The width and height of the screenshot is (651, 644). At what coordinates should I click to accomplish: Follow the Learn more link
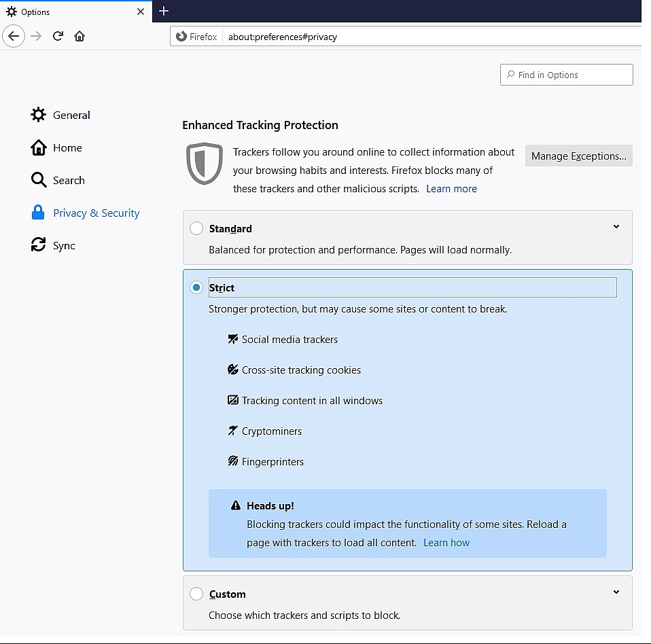451,189
